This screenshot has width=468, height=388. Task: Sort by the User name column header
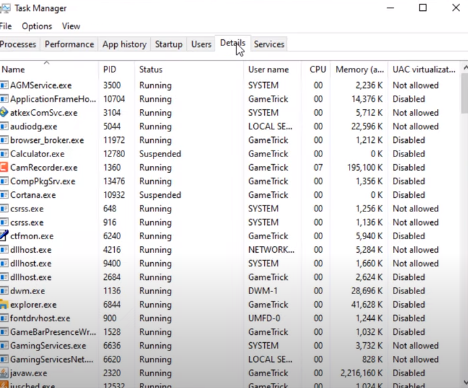[273, 69]
